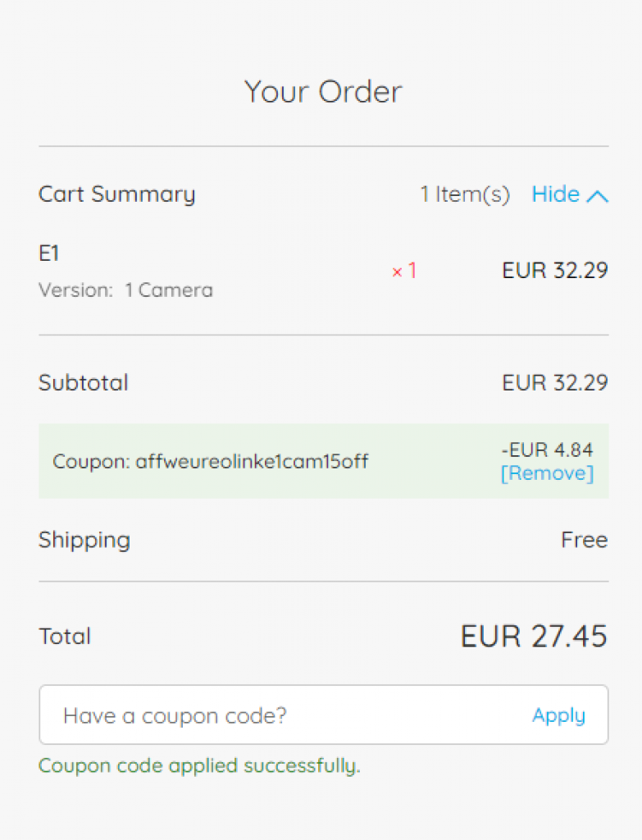Click the Shipping label

click(x=84, y=540)
